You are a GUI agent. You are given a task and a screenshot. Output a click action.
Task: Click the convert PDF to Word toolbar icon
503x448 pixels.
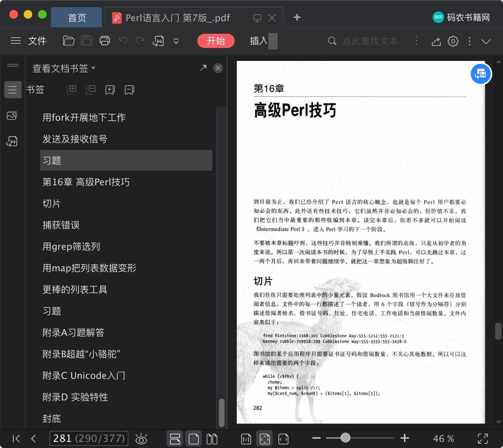tap(158, 41)
